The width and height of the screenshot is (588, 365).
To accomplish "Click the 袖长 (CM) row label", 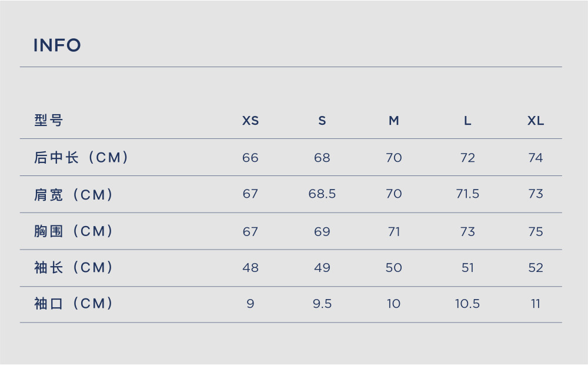I will tap(73, 267).
